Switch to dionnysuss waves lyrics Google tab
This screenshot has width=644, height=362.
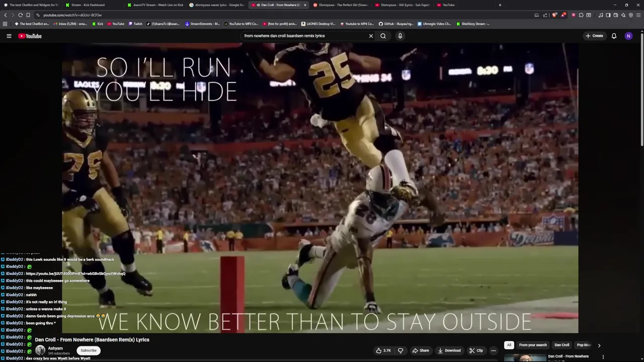point(216,5)
